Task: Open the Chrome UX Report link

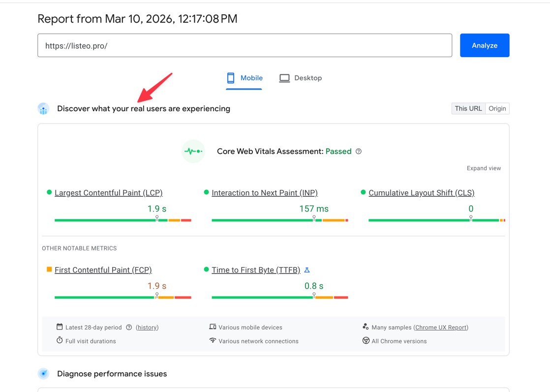Action: click(x=441, y=328)
